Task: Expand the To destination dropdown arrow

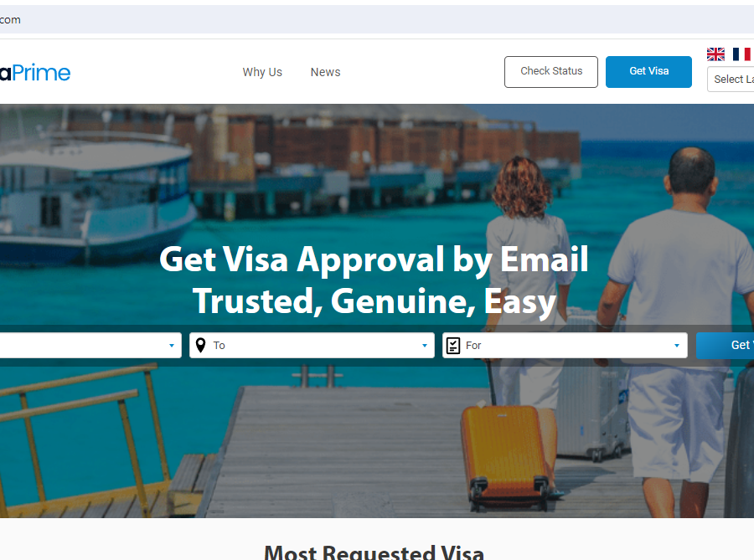Action: click(x=425, y=346)
